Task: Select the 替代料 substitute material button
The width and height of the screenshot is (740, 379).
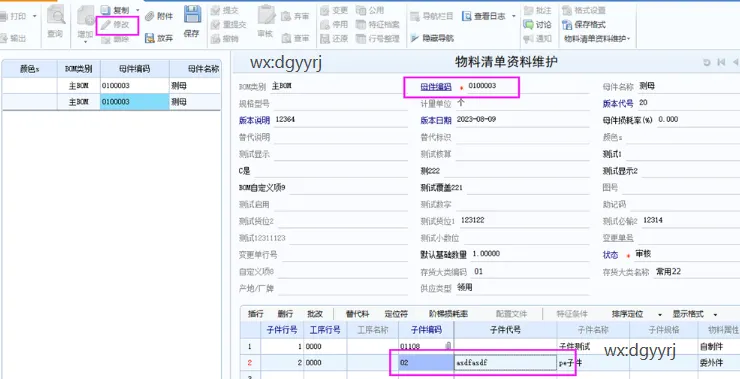Action: (357, 314)
